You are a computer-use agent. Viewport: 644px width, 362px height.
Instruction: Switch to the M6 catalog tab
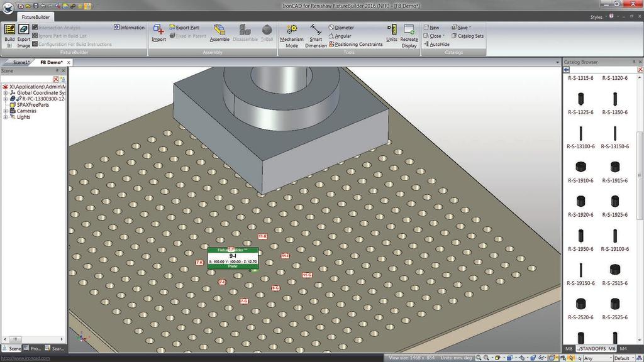(611, 348)
